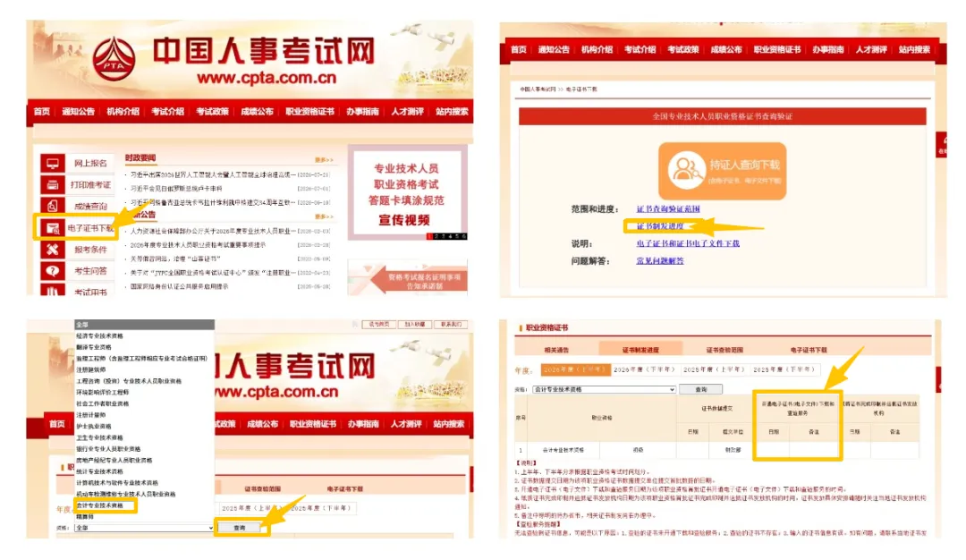Click 职业资格证书 in top-right panel navigation
This screenshot has width=966, height=560.
777,49
